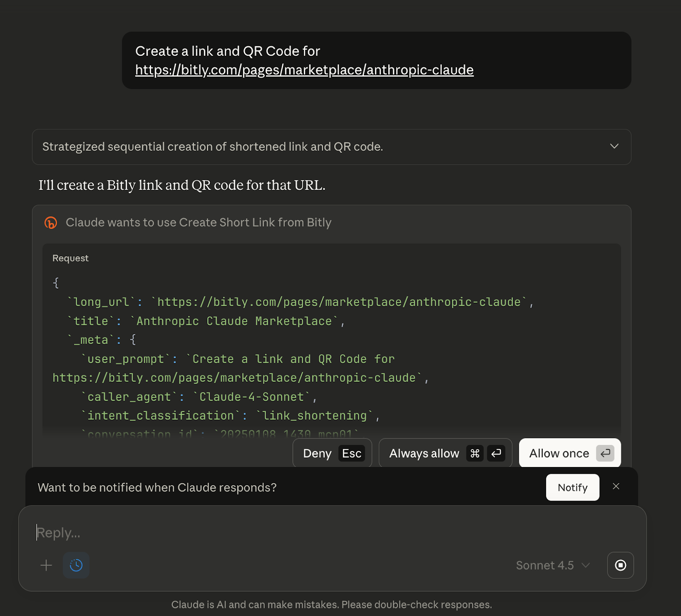Viewport: 681px width, 616px height.
Task: Open the Sonnet 4.5 model dropdown
Action: point(553,565)
